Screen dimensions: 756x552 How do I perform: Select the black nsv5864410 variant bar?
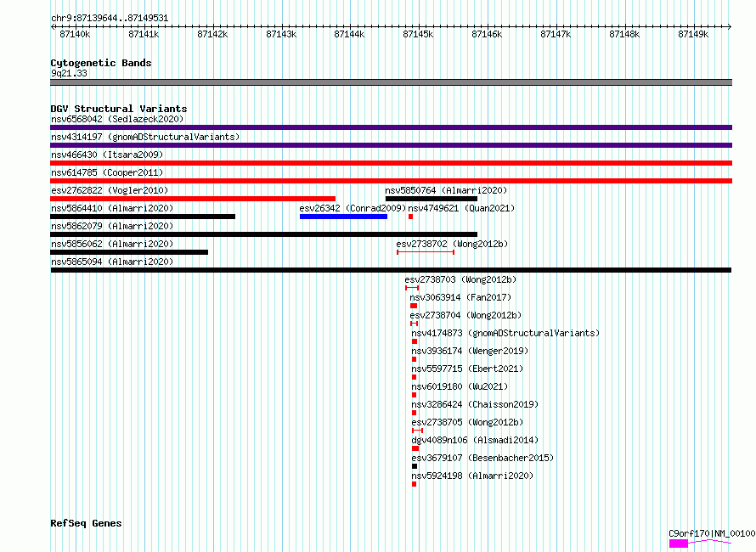coord(143,217)
